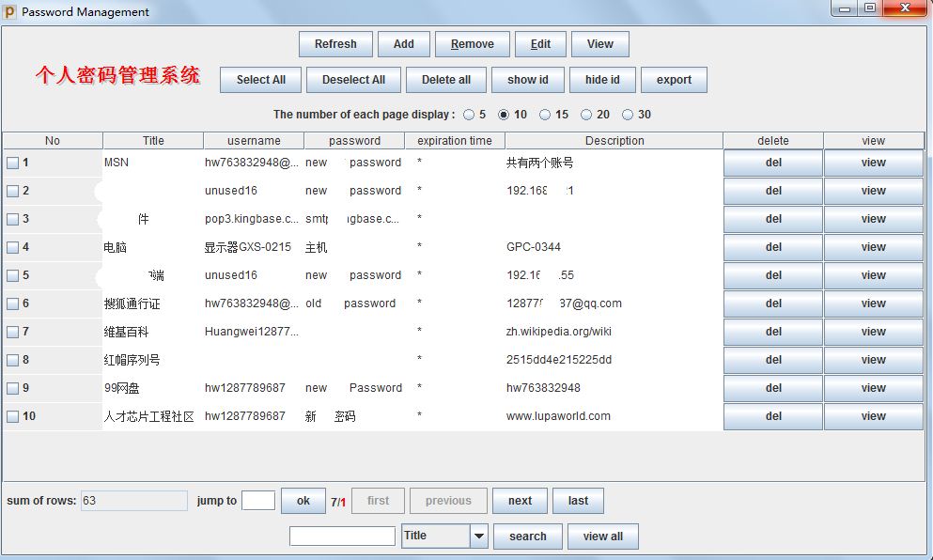Click the jump to page input
This screenshot has height=560, width=933.
pyautogui.click(x=258, y=501)
